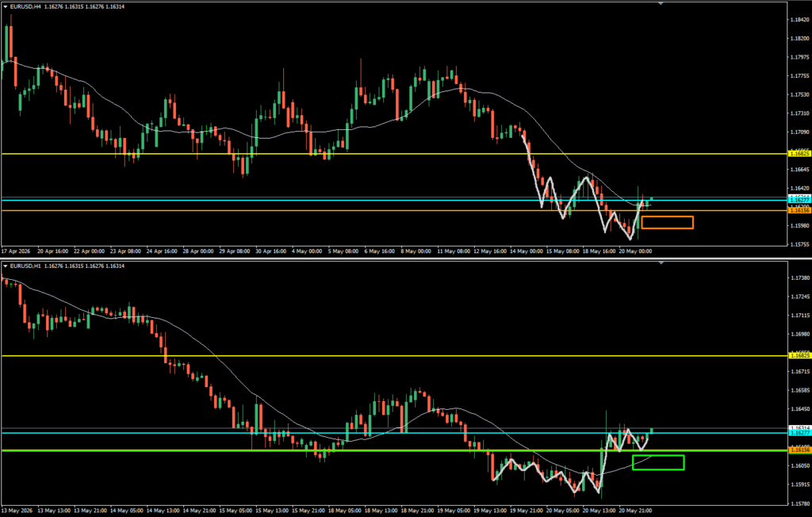Viewport: 812px width, 517px height.
Task: Click the 17 Apr 2026 label on H4 time axis
Action: pos(17,251)
